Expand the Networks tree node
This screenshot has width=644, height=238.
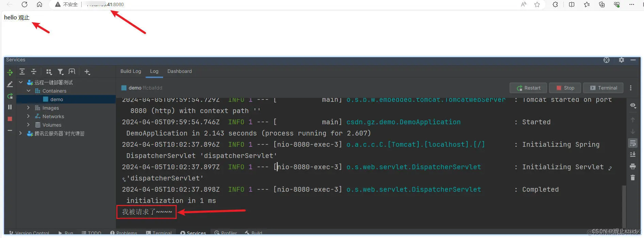pyautogui.click(x=28, y=116)
